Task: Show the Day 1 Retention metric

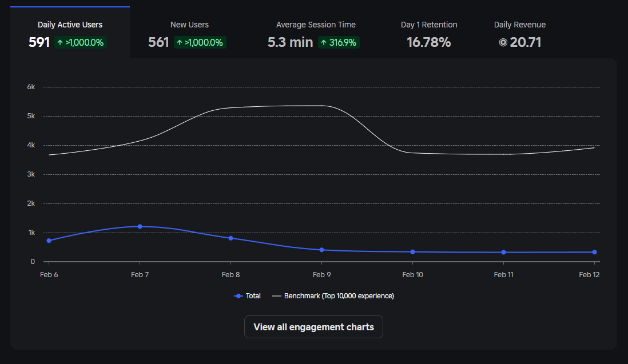Action: pos(429,33)
